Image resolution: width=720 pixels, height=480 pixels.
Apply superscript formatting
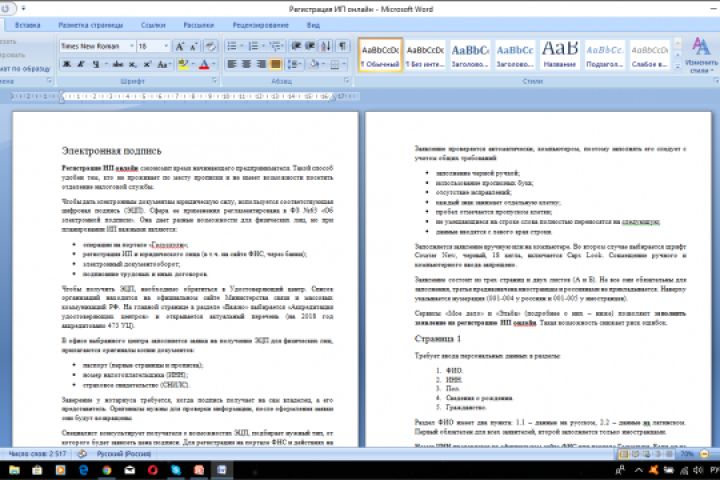pos(147,64)
